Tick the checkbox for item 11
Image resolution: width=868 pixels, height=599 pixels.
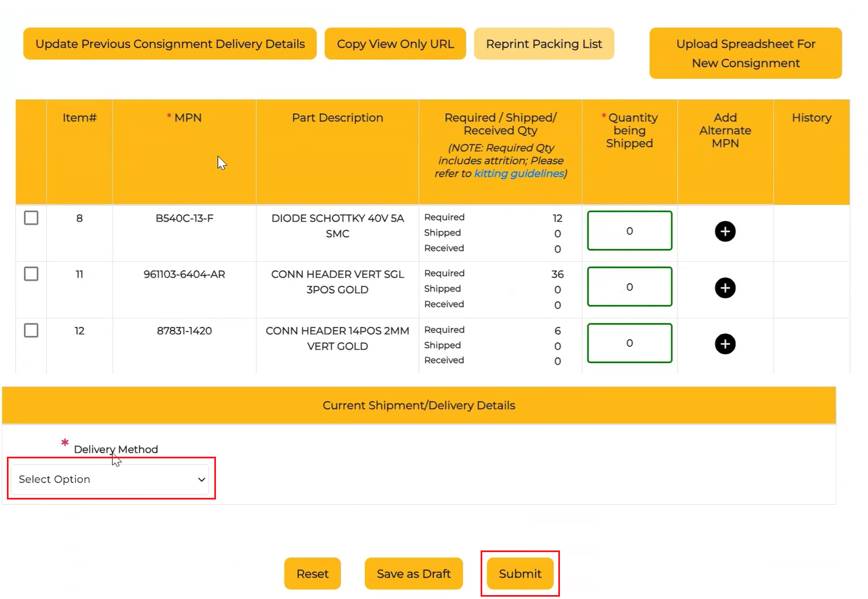pos(31,274)
